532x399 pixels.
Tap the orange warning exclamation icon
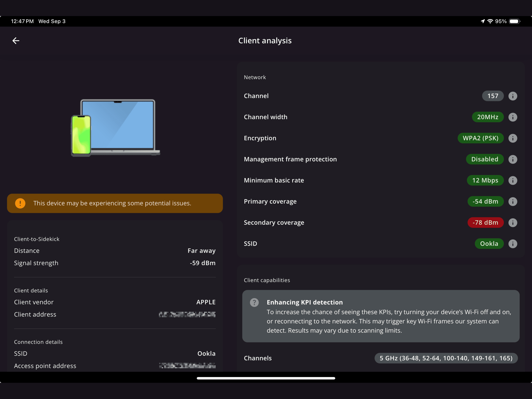point(20,203)
